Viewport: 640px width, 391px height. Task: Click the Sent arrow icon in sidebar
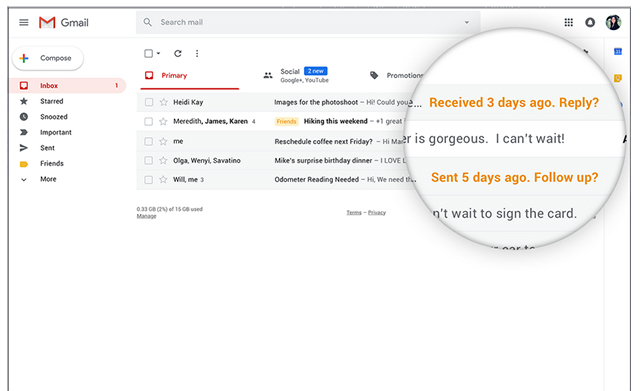[24, 148]
